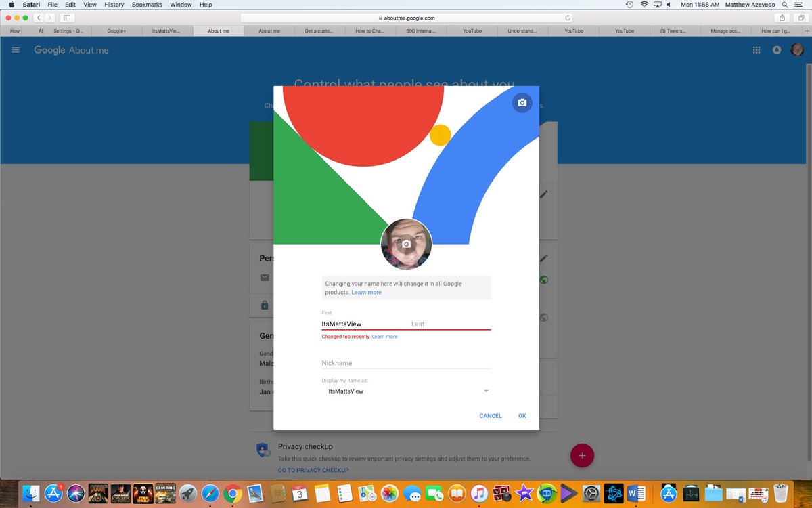
Task: Add a new Safari tab
Action: [807, 31]
